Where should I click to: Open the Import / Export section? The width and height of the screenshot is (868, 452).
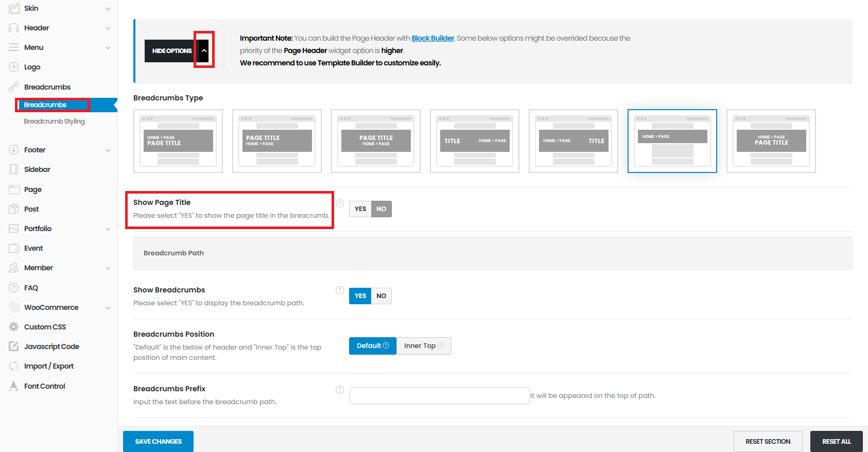49,366
